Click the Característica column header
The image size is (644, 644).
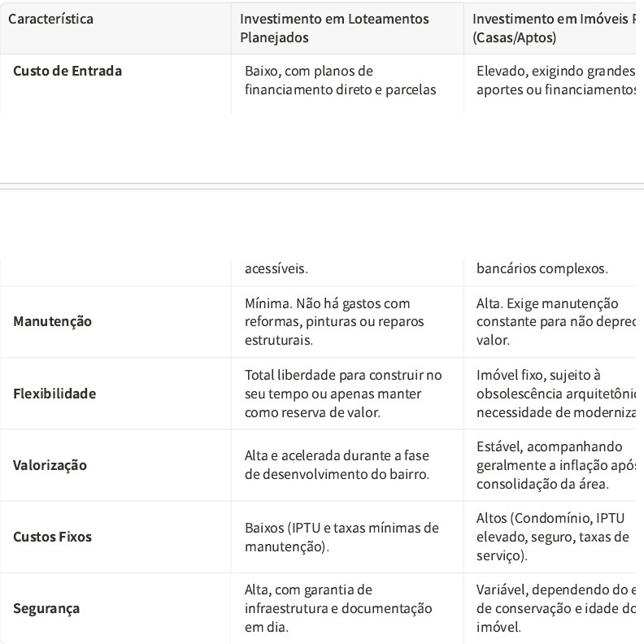click(50, 19)
